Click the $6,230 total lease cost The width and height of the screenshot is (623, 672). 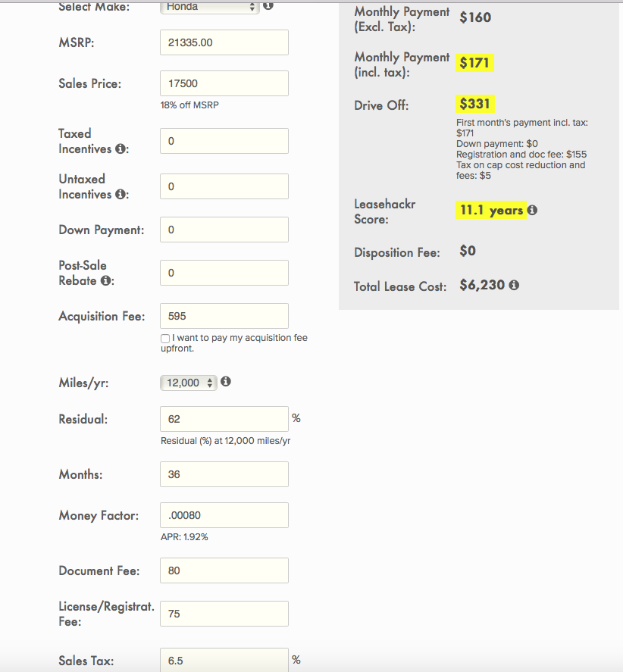click(x=482, y=285)
